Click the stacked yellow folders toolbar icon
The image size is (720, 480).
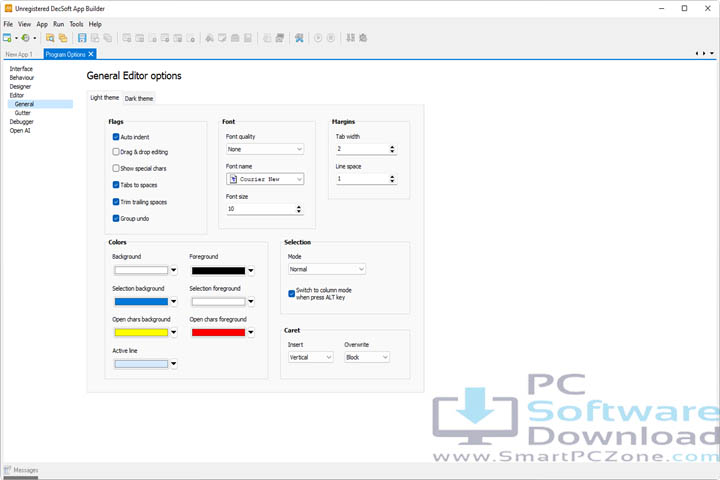tap(63, 38)
